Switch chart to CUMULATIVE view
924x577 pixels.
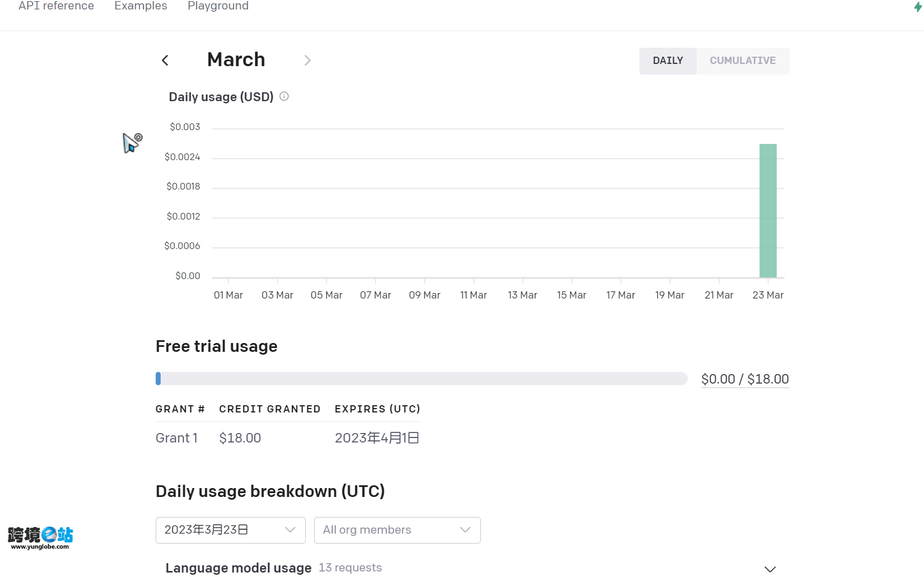tap(743, 61)
